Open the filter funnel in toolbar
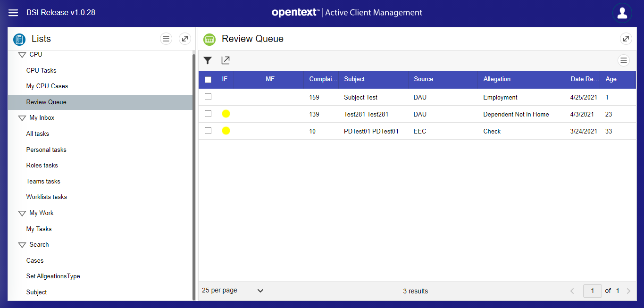644x308 pixels. click(x=208, y=60)
